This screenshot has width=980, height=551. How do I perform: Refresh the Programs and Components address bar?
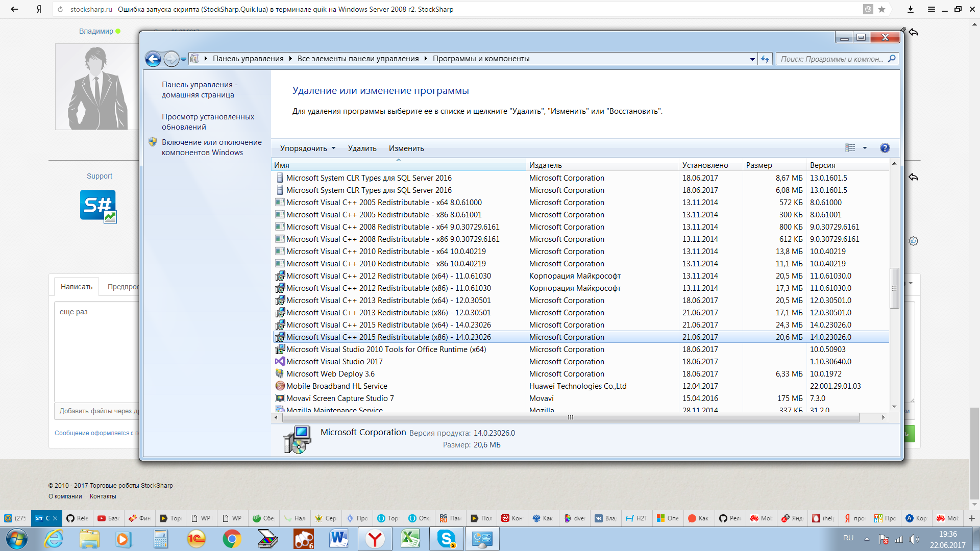coord(765,59)
